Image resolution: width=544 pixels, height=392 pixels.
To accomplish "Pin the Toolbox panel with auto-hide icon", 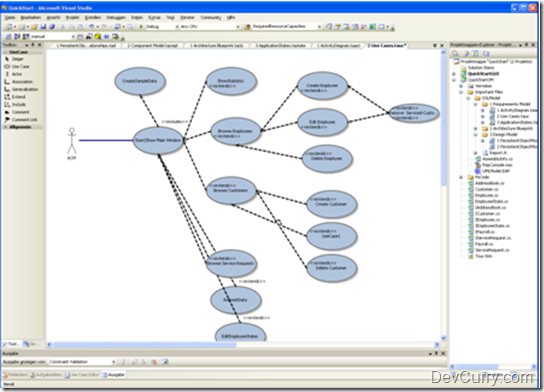I will tap(33, 45).
